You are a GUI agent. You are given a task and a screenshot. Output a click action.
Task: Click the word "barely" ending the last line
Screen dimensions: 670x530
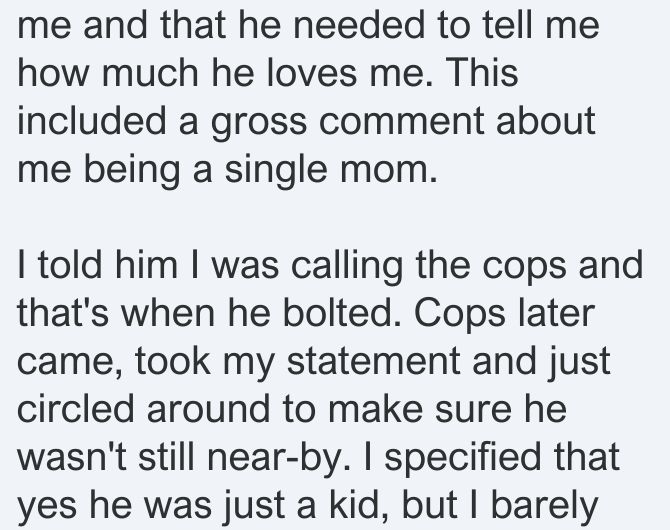click(x=544, y=507)
